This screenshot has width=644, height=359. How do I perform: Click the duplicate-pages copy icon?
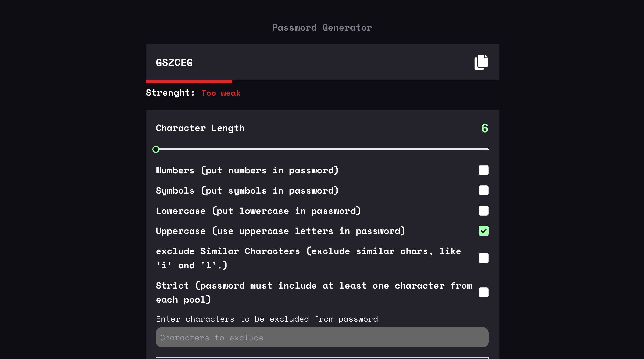(x=481, y=62)
